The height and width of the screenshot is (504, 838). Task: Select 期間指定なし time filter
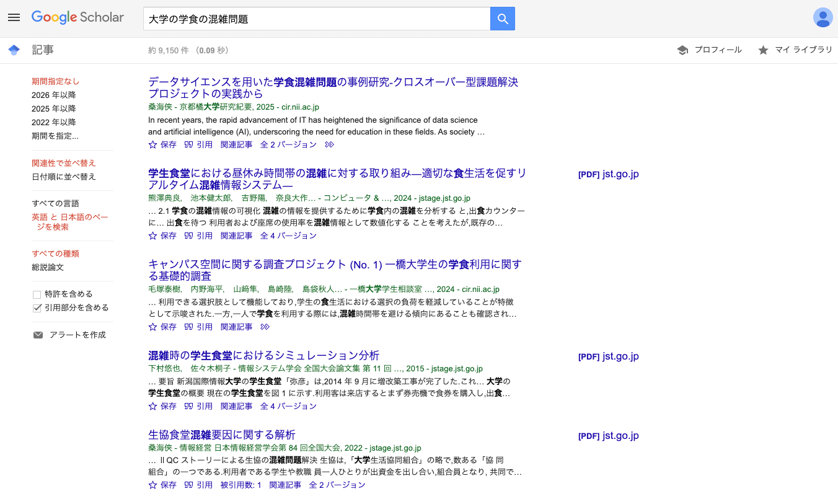pyautogui.click(x=56, y=81)
